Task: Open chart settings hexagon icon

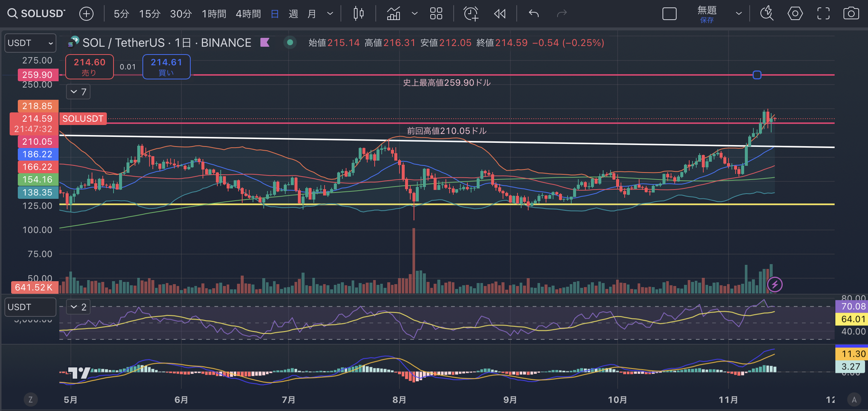Action: [795, 14]
